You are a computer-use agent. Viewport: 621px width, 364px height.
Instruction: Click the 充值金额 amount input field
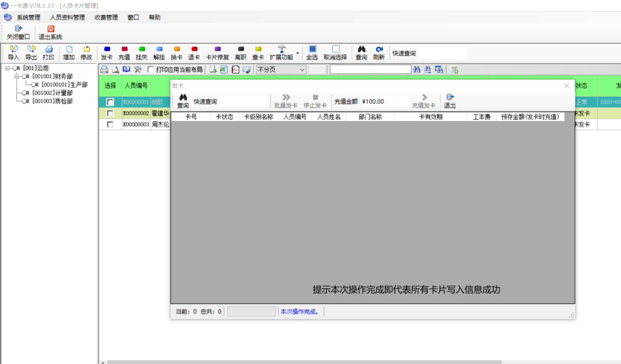point(384,102)
